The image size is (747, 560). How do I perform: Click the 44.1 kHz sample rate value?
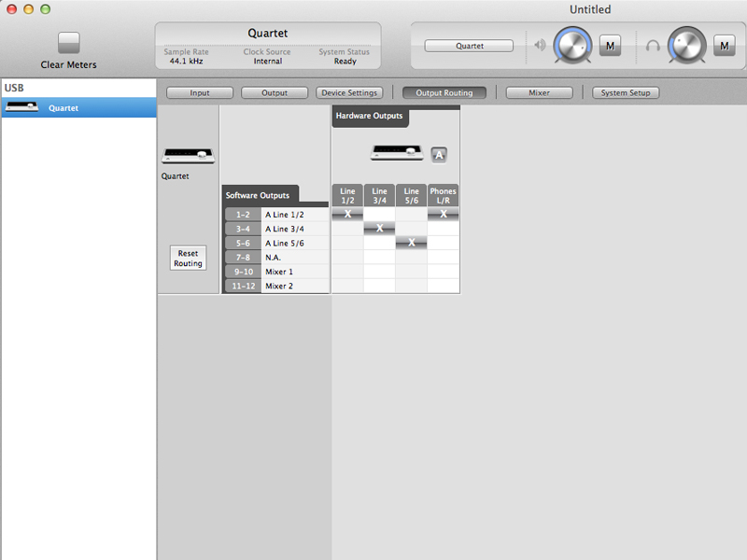pyautogui.click(x=186, y=61)
